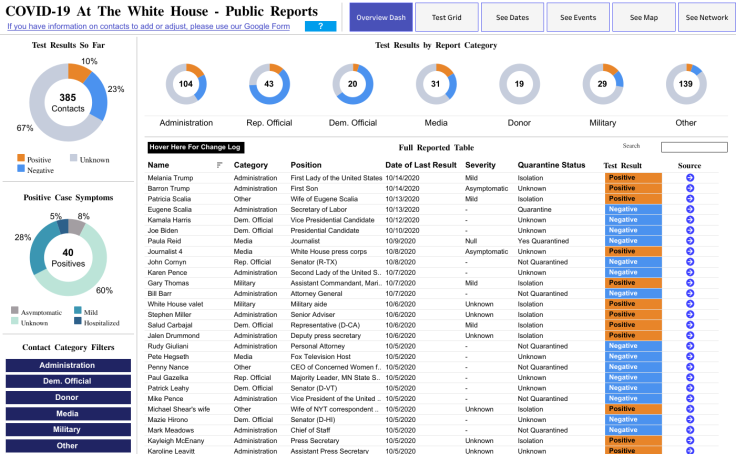Open source link arrow for Melania Trump
Image resolution: width=736 pixels, height=454 pixels.
[690, 178]
